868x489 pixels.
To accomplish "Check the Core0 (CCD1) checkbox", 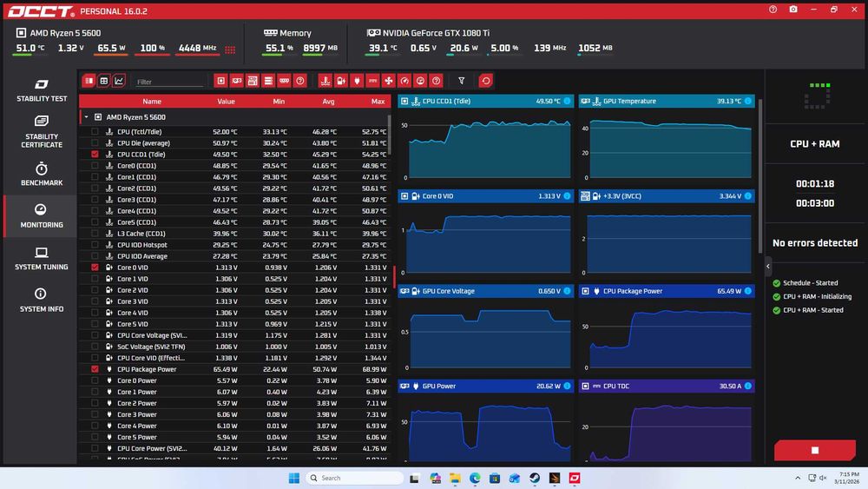I will pyautogui.click(x=95, y=166).
